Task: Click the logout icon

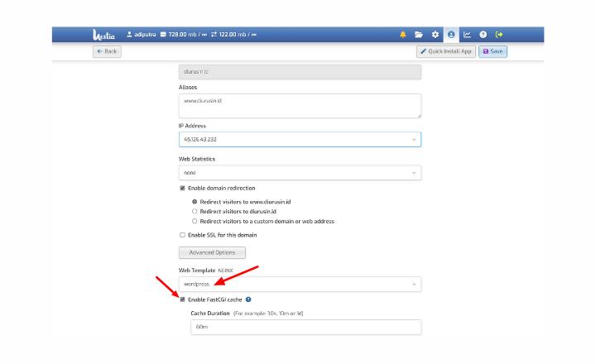Action: pyautogui.click(x=499, y=35)
